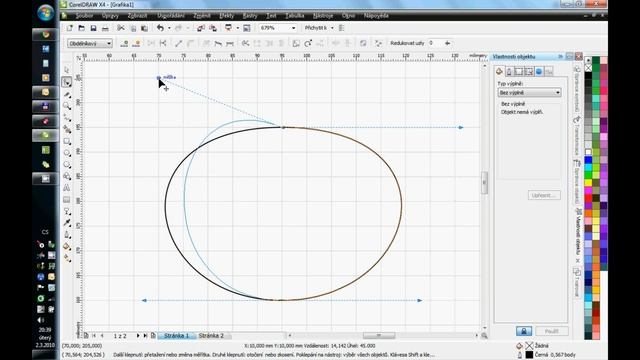The image size is (640, 360).
Task: Select the Outline pen tool
Action: pyautogui.click(x=67, y=235)
